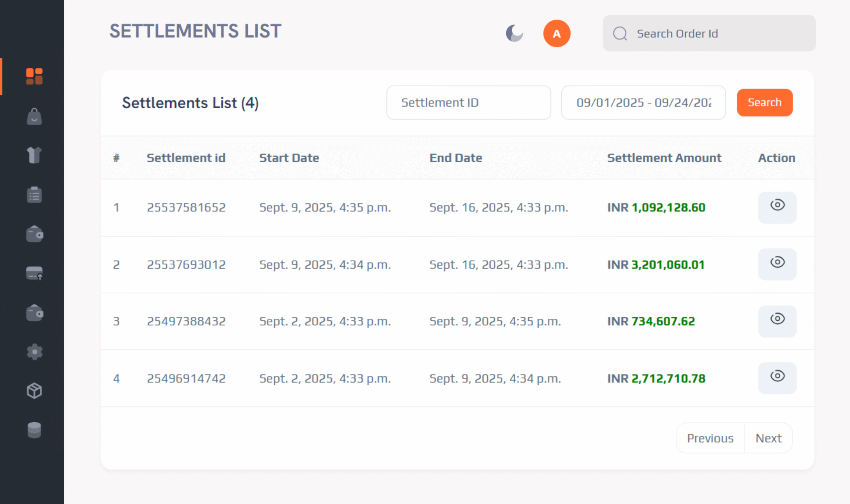Image resolution: width=850 pixels, height=504 pixels.
Task: View settlement 25537581652 via eye icon
Action: click(777, 207)
